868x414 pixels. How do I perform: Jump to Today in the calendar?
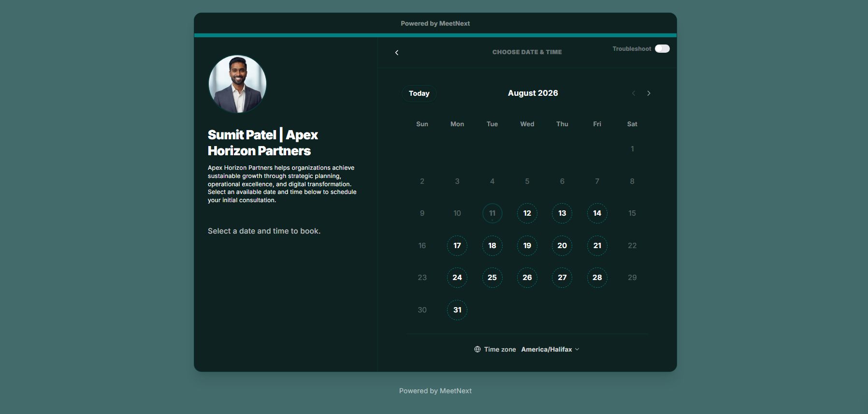[x=419, y=93]
